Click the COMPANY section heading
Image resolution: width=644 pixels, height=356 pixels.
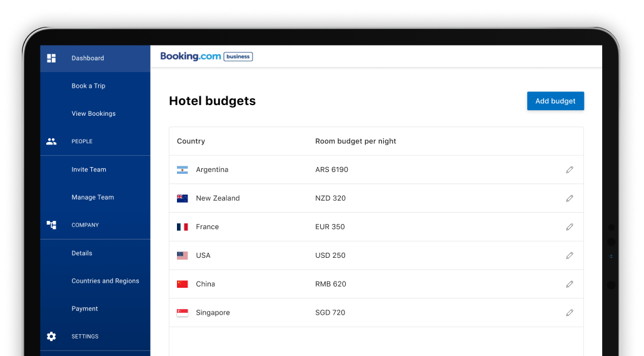tap(85, 225)
